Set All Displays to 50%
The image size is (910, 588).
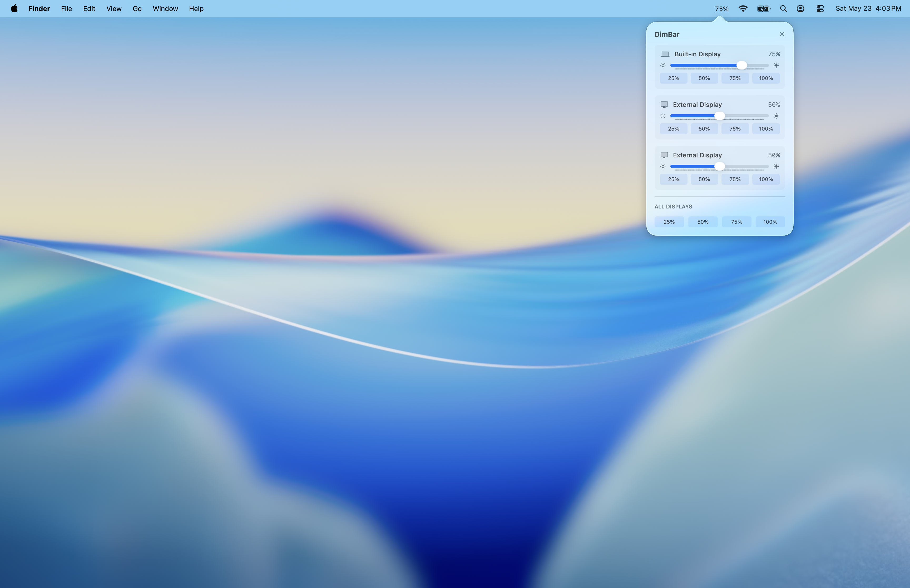point(703,222)
